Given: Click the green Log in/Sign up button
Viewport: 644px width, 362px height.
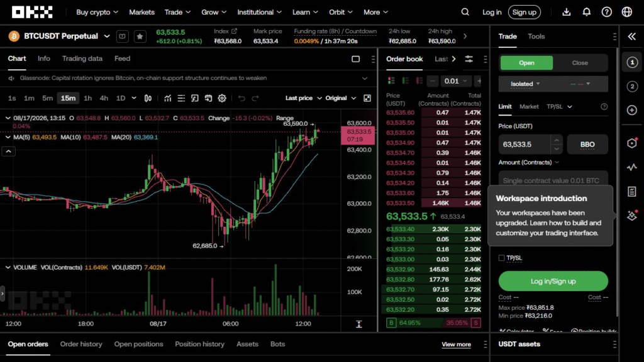Looking at the screenshot, I should [x=553, y=281].
